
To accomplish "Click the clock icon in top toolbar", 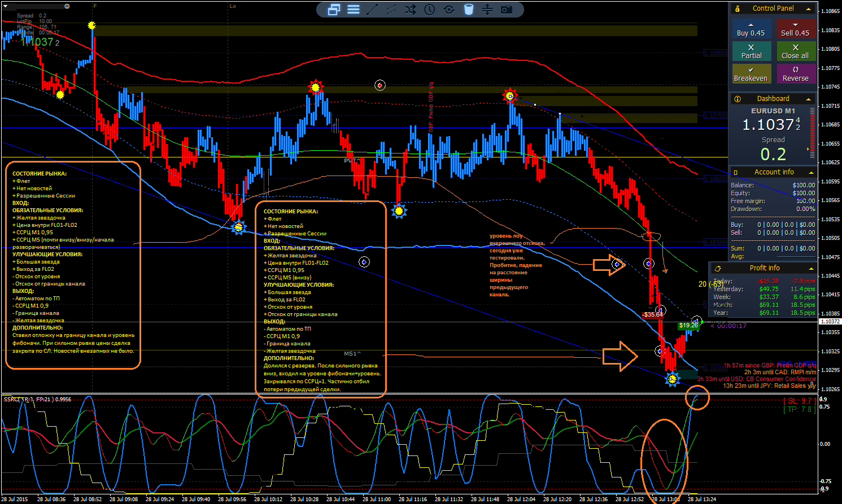I will coord(430,10).
